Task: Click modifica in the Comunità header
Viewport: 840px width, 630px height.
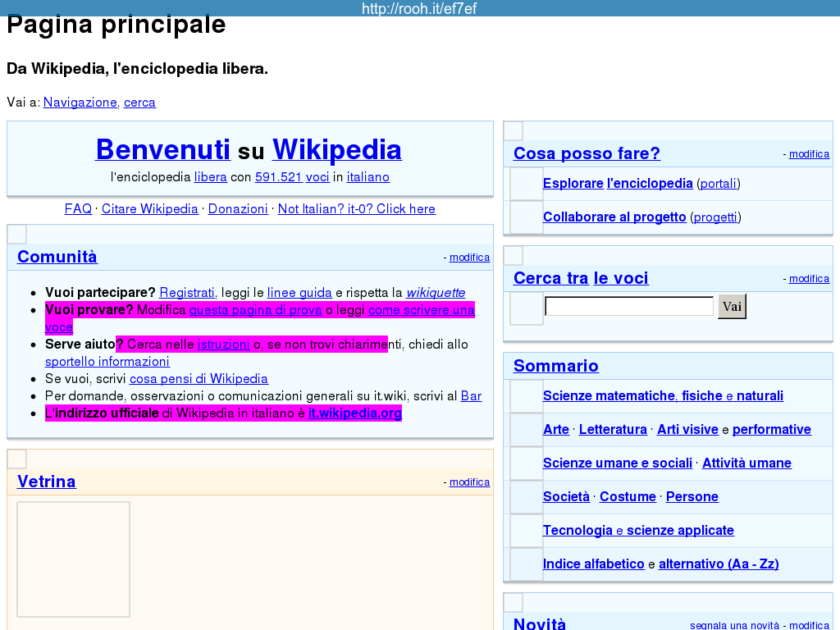Action: (x=469, y=258)
